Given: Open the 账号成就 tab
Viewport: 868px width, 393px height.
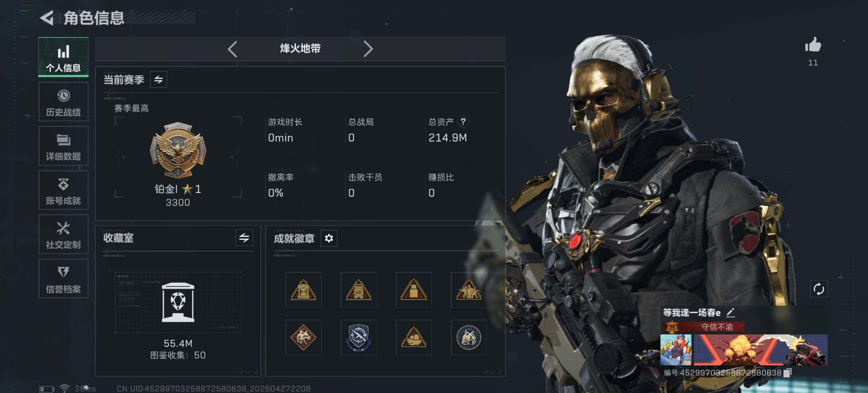Looking at the screenshot, I should point(63,190).
